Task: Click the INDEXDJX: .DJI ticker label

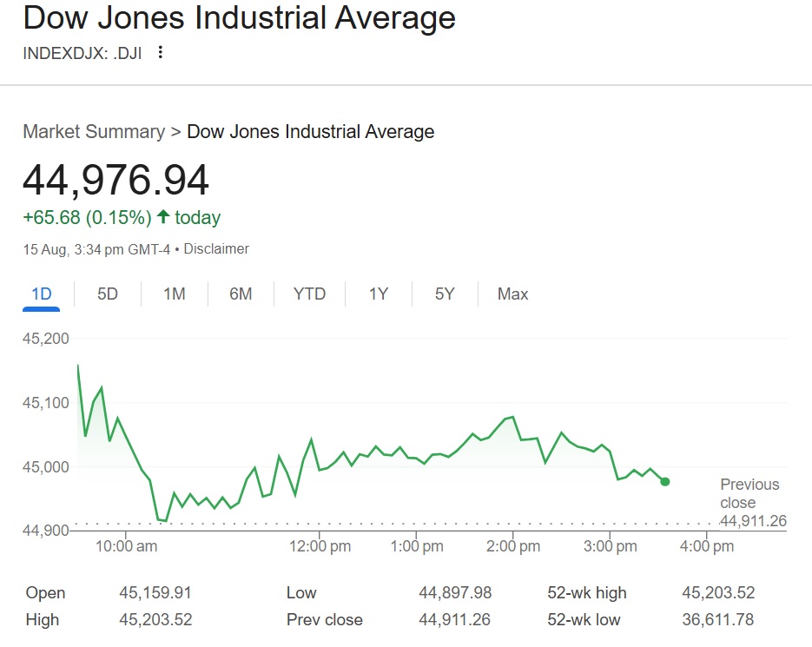Action: click(x=83, y=52)
